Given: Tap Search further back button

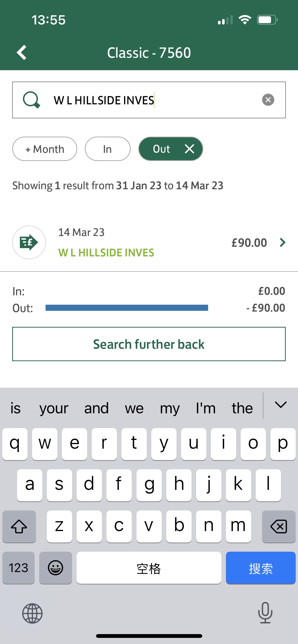Looking at the screenshot, I should [x=149, y=344].
